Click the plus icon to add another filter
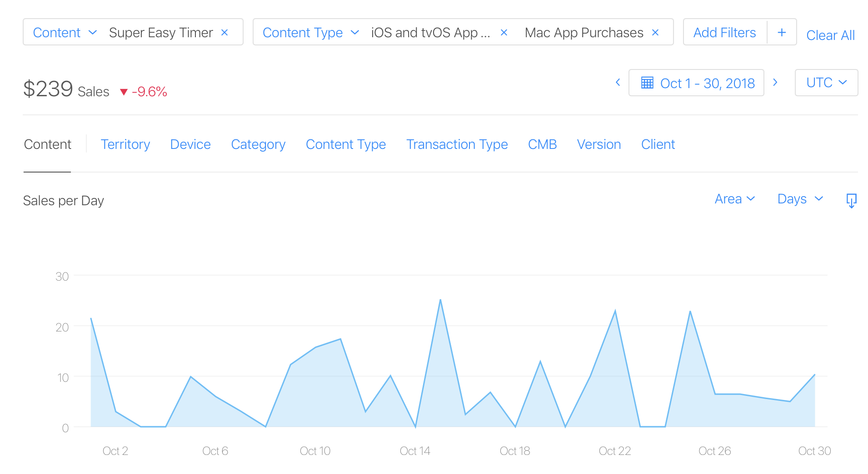The width and height of the screenshot is (868, 474). point(782,32)
